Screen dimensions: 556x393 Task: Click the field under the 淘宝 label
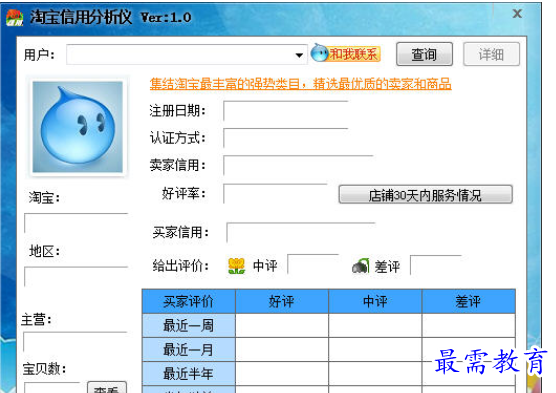(76, 223)
